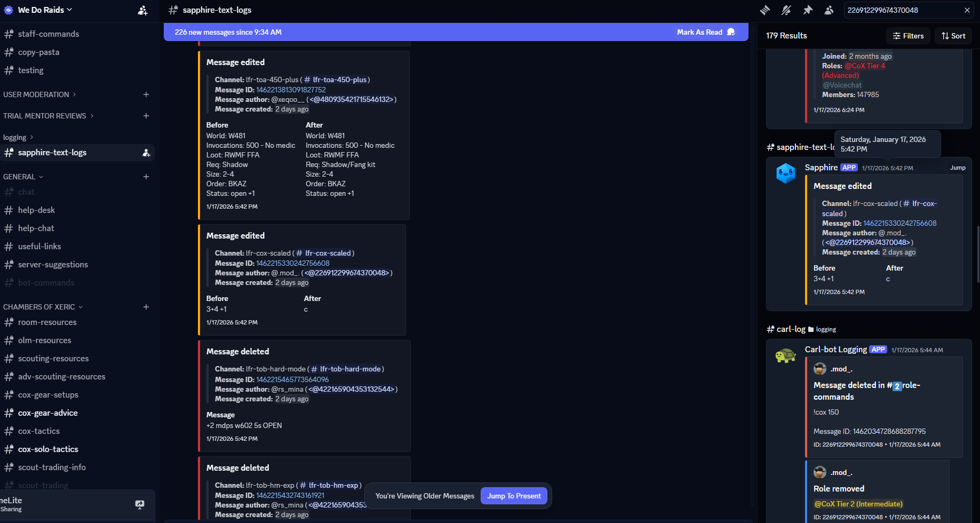Expand the TRIAL MENTOR REVIEWS category
The image size is (980, 523).
(x=48, y=116)
